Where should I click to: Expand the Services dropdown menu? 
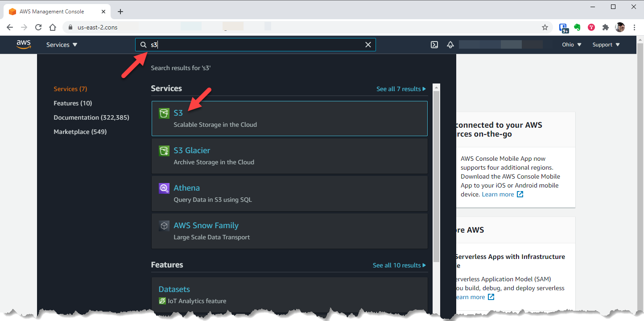coord(62,45)
